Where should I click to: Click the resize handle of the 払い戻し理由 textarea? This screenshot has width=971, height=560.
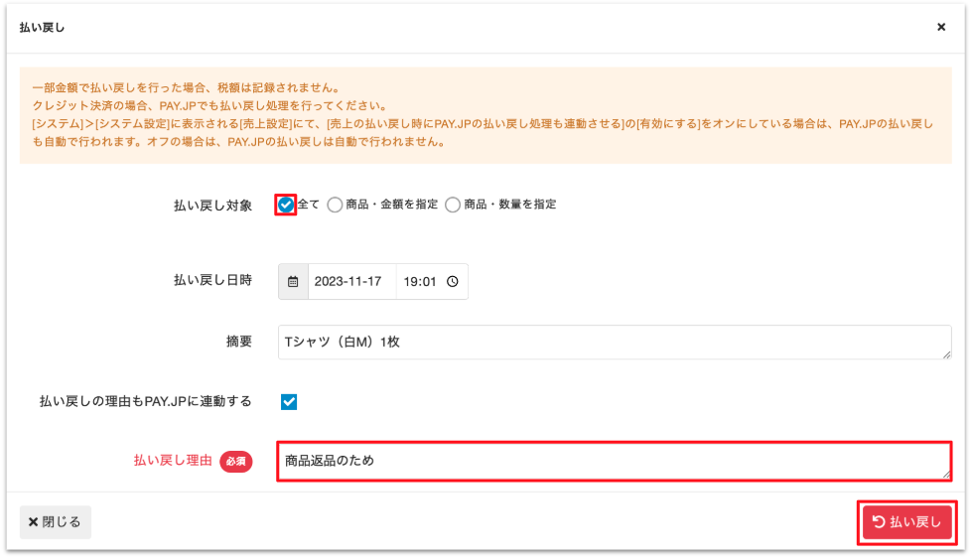click(946, 474)
